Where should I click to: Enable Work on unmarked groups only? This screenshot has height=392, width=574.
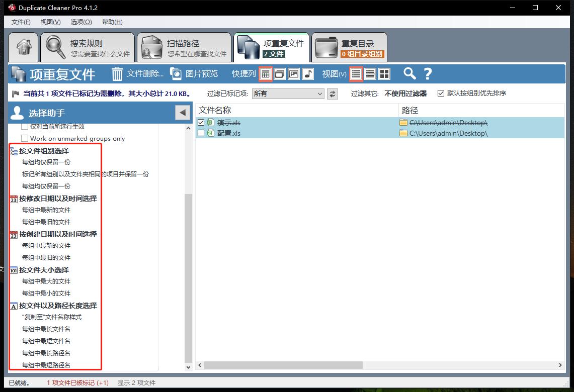click(25, 138)
